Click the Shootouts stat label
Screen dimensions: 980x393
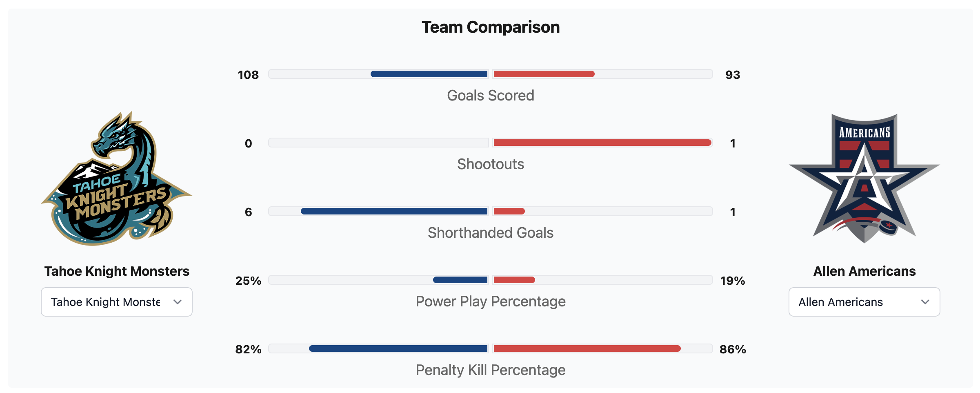490,164
